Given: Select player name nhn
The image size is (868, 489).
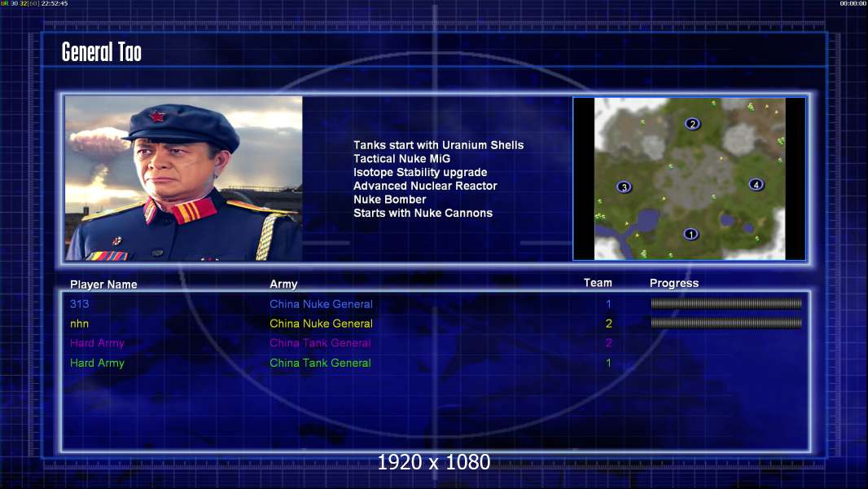Looking at the screenshot, I should pos(79,324).
